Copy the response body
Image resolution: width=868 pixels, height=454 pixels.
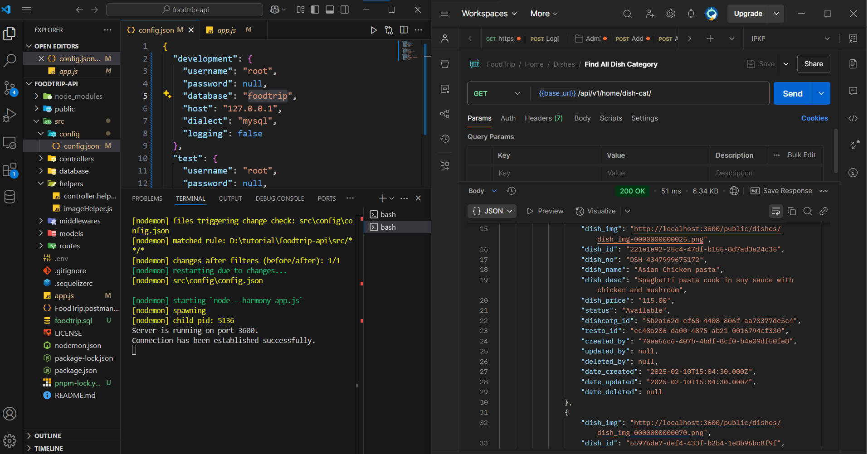(792, 211)
